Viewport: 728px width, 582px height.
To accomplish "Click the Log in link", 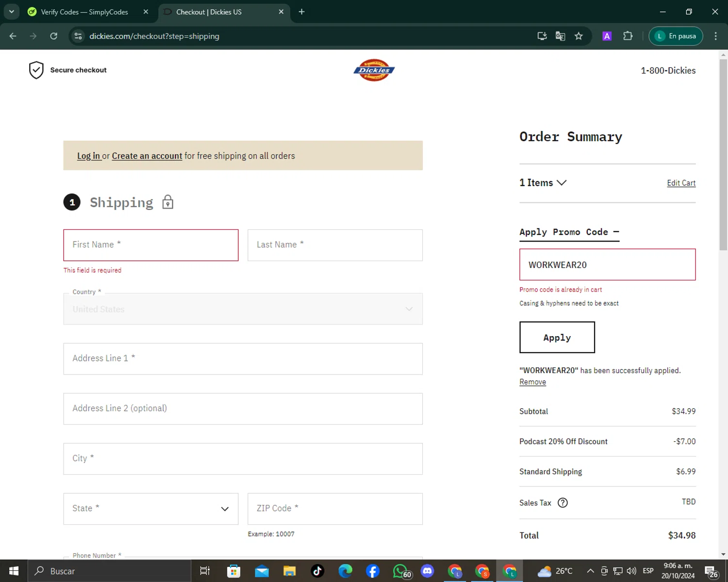I will 88,156.
